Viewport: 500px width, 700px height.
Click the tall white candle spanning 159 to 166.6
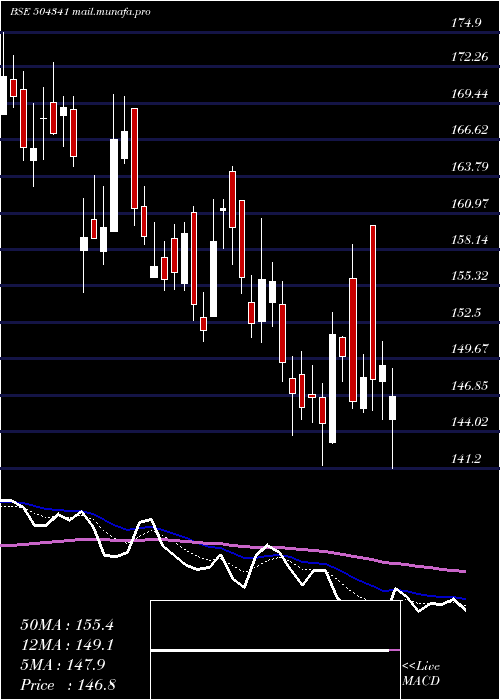coord(114,185)
